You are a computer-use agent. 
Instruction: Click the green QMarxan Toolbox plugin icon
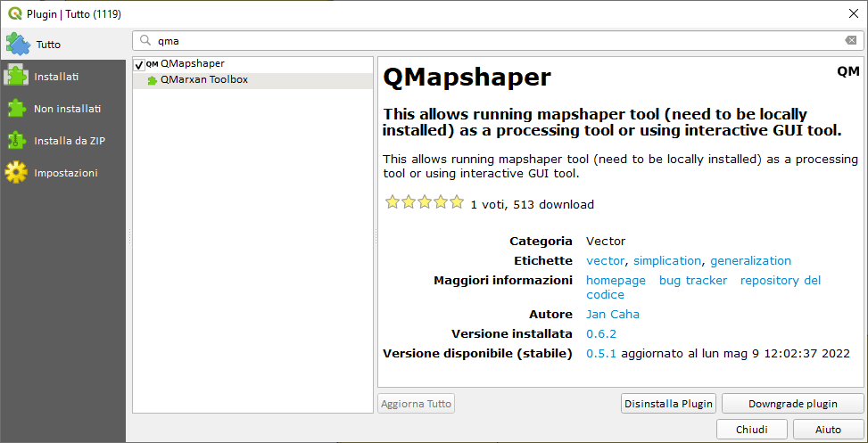click(x=153, y=80)
